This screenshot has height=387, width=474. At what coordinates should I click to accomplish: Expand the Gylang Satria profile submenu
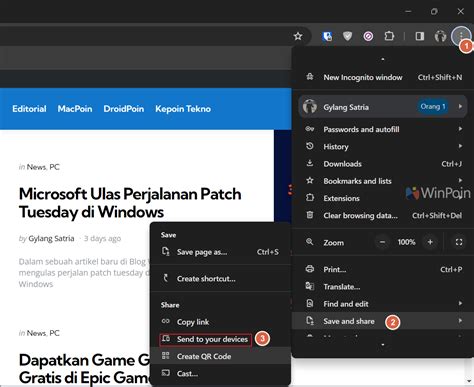pos(383,107)
